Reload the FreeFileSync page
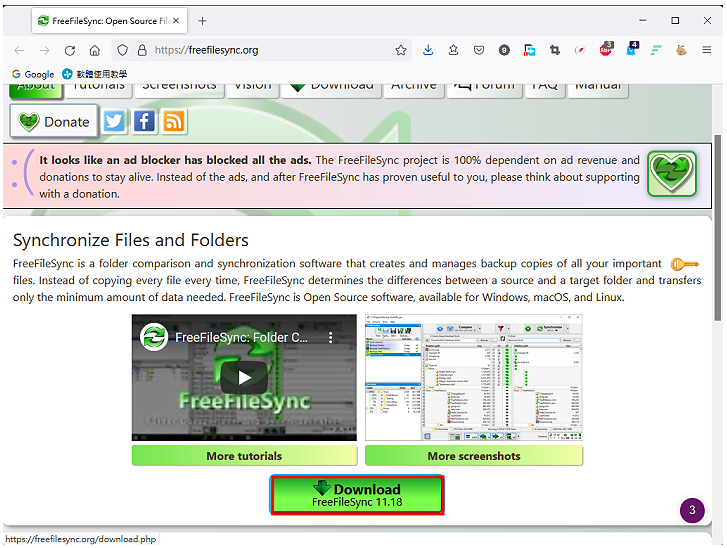The width and height of the screenshot is (727, 548). 70,51
